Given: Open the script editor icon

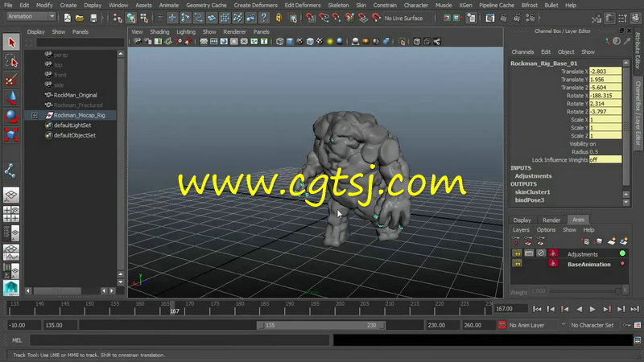Looking at the screenshot, I should 638,340.
